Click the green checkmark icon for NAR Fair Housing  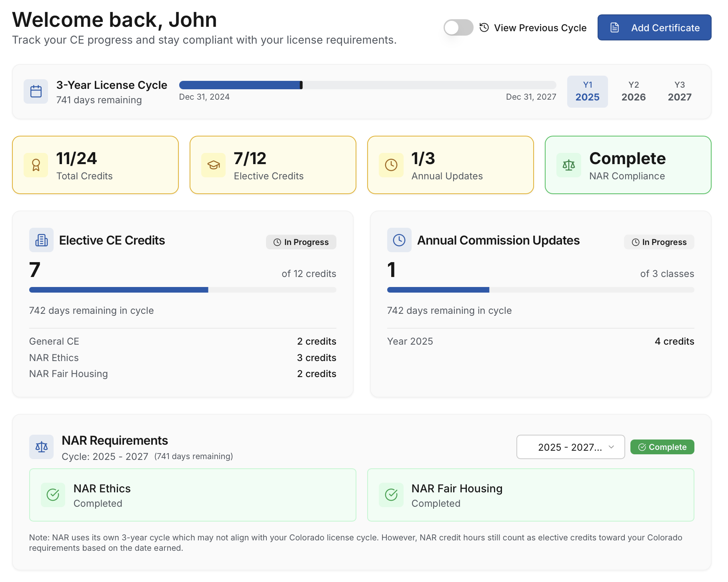[391, 495]
